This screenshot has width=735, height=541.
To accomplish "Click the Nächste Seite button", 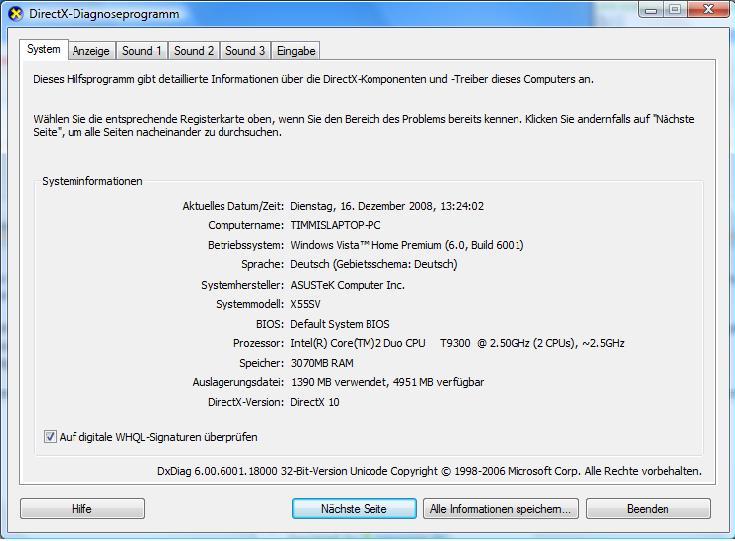I will pos(354,509).
